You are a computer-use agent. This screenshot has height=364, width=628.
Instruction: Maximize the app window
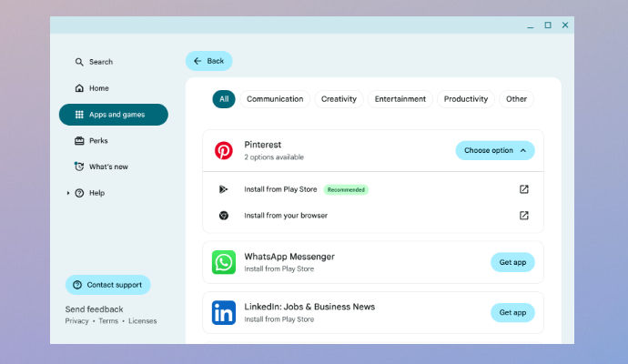pos(548,25)
